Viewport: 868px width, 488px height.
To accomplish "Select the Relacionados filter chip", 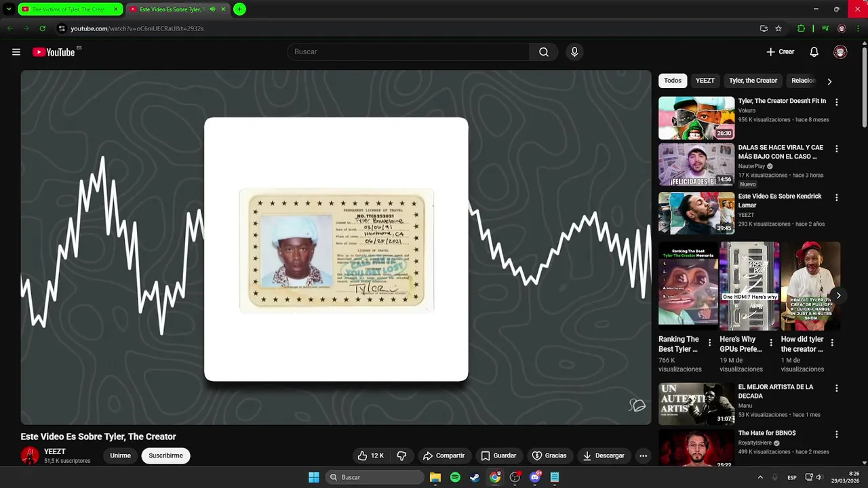I will [804, 81].
